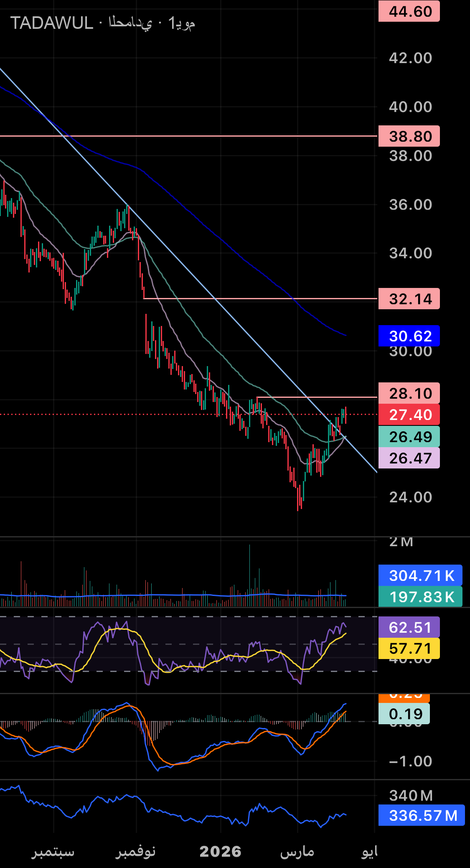Select the نوفمبر date on time axis

[x=136, y=851]
